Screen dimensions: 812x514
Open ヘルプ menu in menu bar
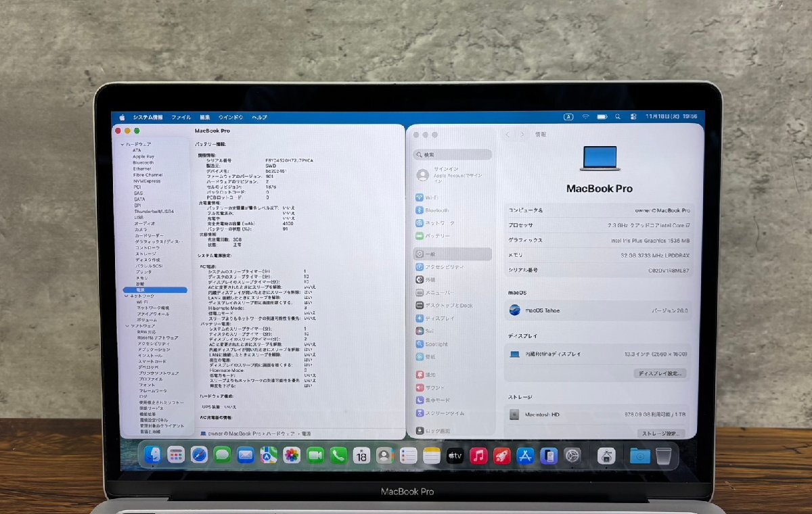click(259, 117)
